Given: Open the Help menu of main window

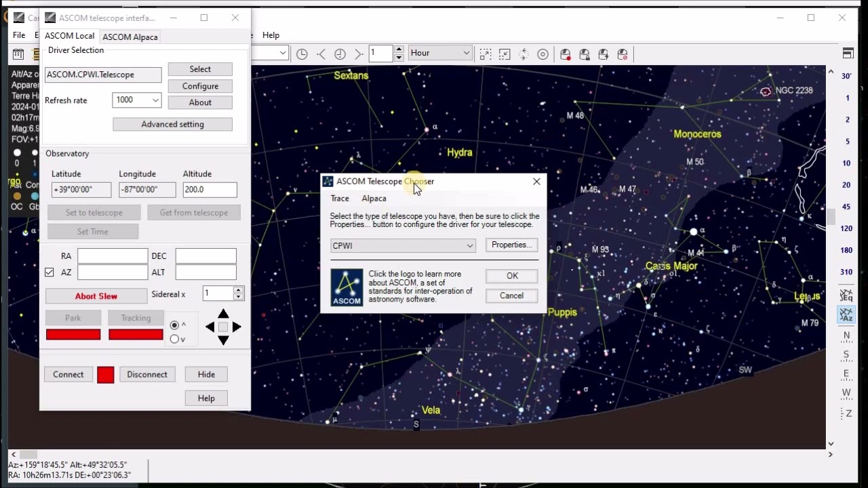Looking at the screenshot, I should [271, 35].
